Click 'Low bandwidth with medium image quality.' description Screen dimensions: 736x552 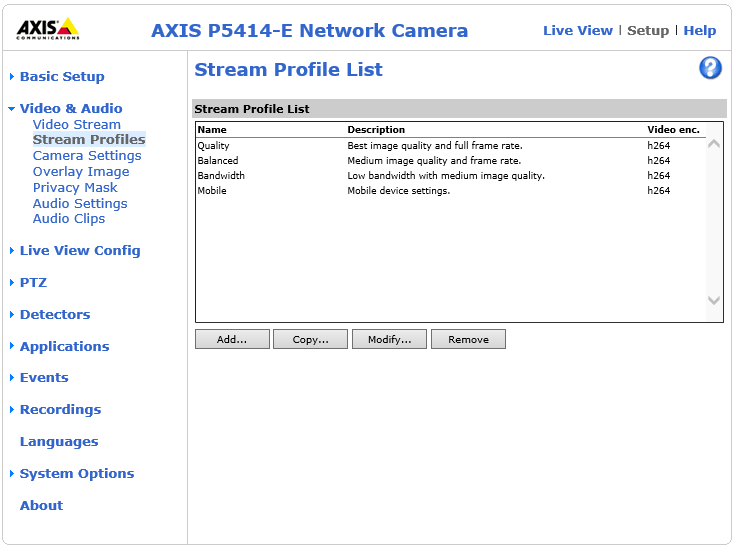click(446, 176)
